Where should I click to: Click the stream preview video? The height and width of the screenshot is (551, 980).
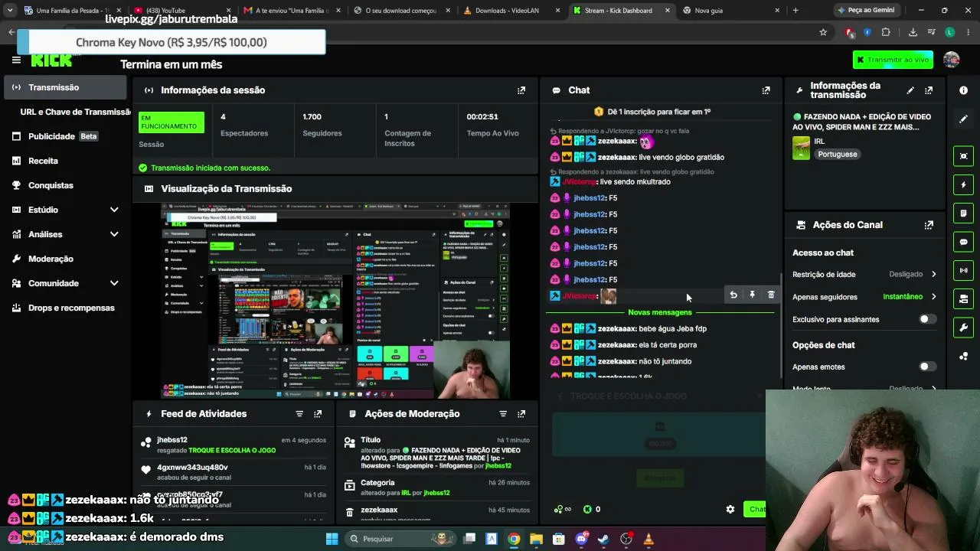(335, 301)
